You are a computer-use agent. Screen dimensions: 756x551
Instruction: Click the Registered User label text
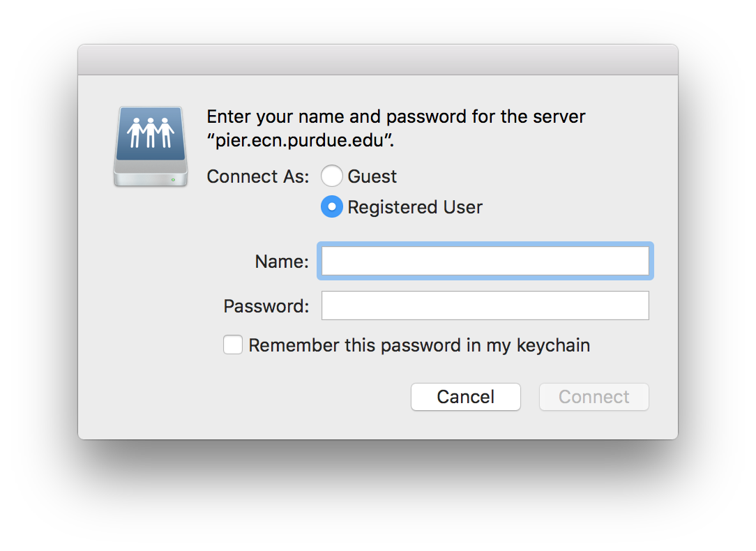coord(416,206)
